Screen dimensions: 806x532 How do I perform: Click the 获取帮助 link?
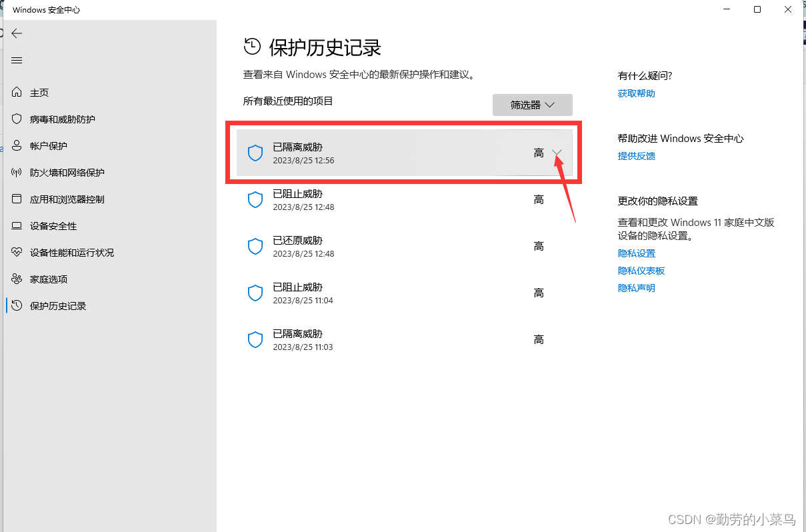tap(636, 93)
